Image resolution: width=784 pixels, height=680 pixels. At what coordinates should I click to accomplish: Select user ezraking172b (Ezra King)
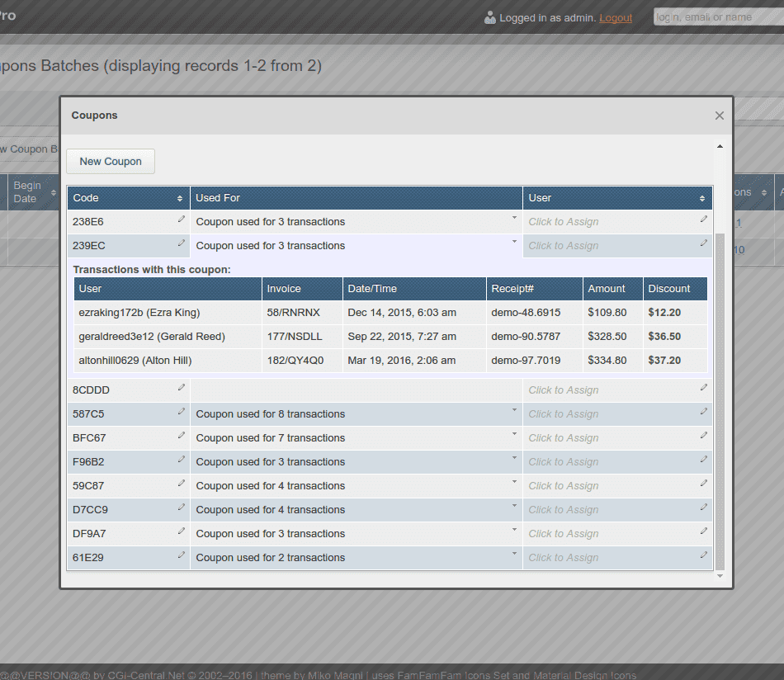(x=139, y=313)
